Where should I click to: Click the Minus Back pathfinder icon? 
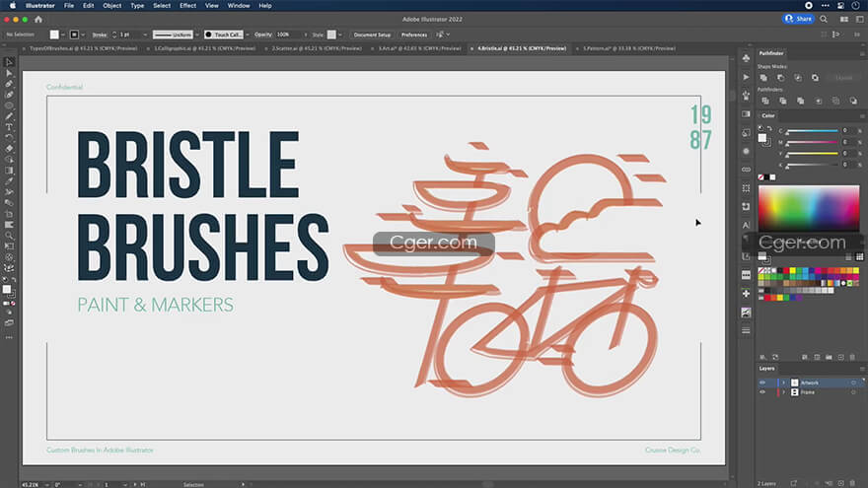853,101
